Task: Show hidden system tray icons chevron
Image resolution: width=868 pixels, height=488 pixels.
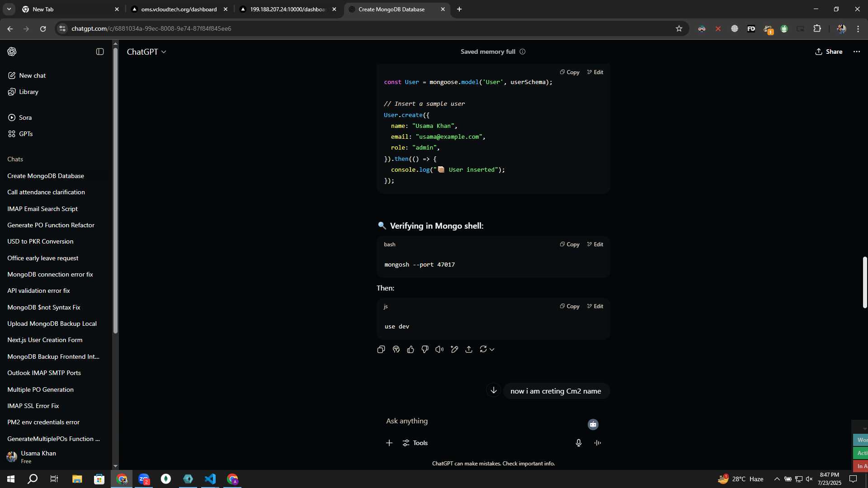Action: pyautogui.click(x=777, y=479)
